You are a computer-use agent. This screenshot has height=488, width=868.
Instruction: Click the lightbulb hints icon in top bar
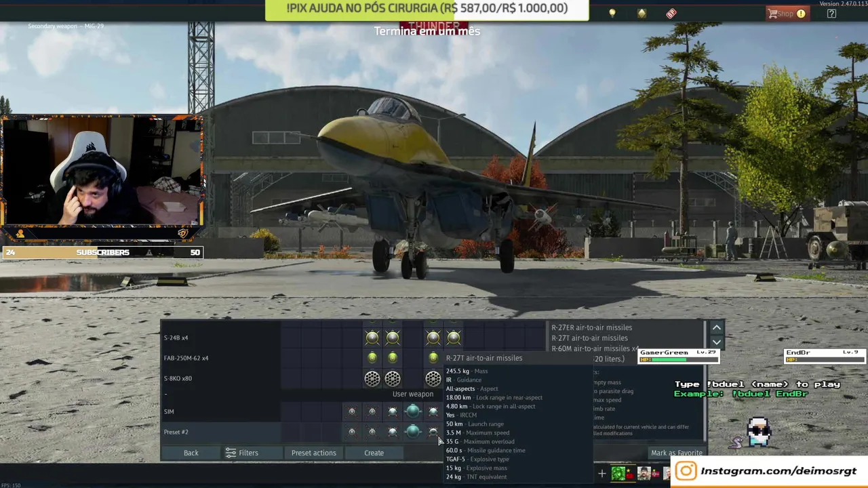point(612,13)
